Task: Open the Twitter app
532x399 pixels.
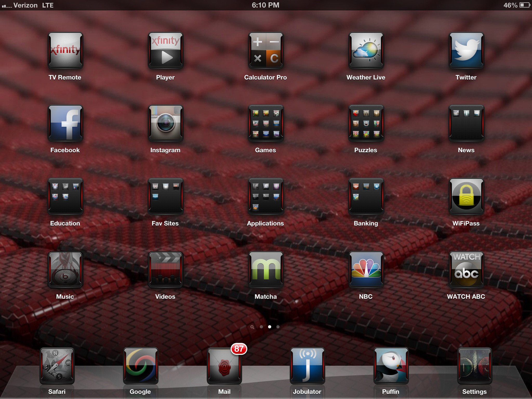Action: point(466,50)
